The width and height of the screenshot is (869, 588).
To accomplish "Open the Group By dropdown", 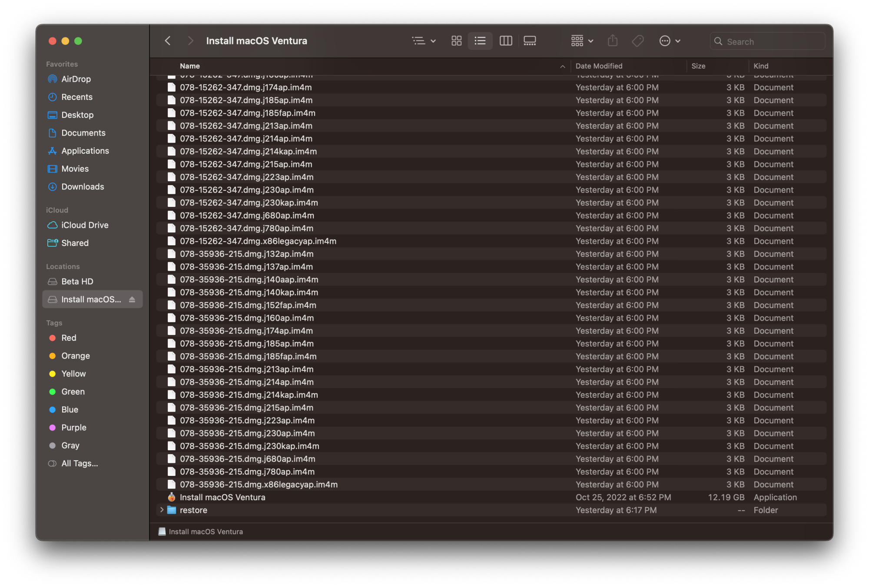I will 582,41.
